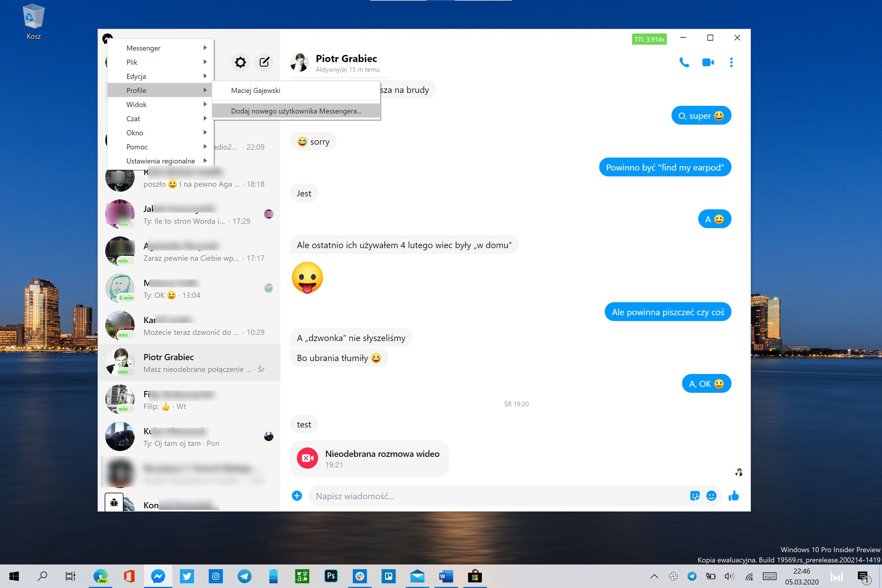Image resolution: width=882 pixels, height=588 pixels.
Task: Click the 'O, super' message bubble
Action: (x=701, y=116)
